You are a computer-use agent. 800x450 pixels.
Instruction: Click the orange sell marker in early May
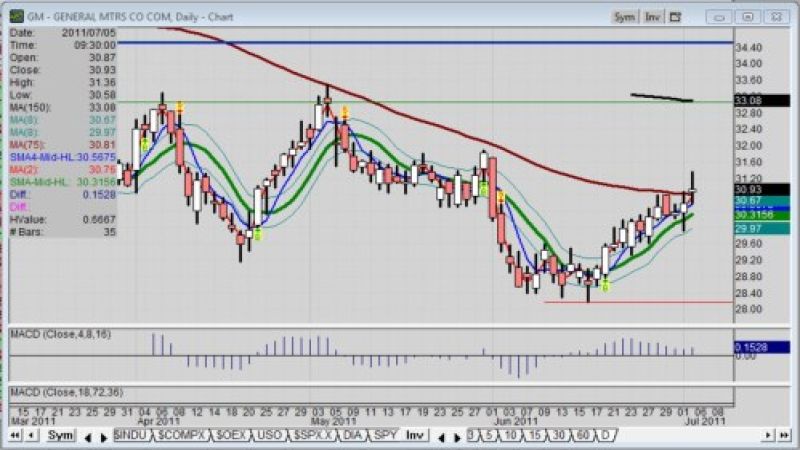coord(344,111)
